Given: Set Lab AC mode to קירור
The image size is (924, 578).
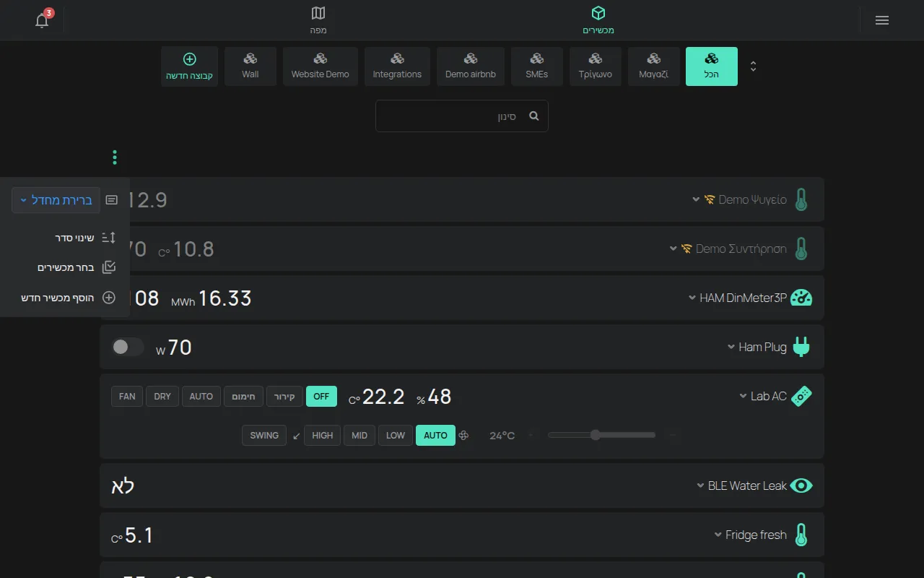Looking at the screenshot, I should [285, 397].
